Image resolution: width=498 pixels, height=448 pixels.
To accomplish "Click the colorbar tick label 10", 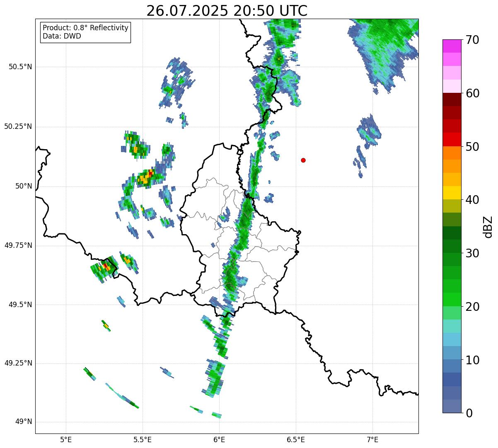I will (x=472, y=360).
